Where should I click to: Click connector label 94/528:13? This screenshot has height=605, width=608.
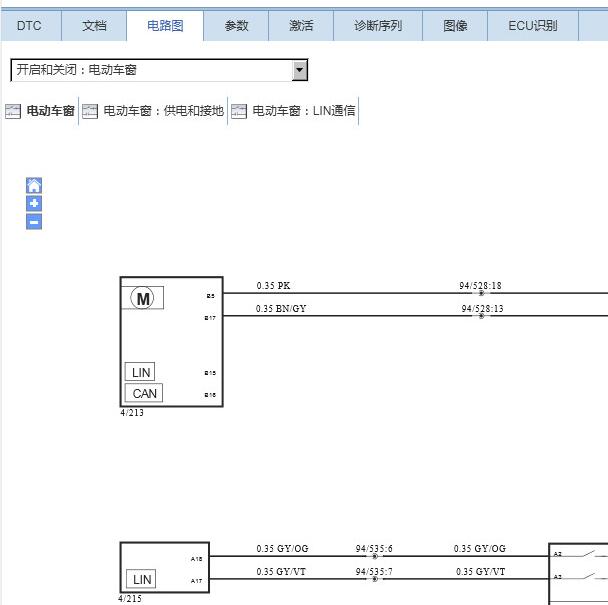[x=482, y=309]
